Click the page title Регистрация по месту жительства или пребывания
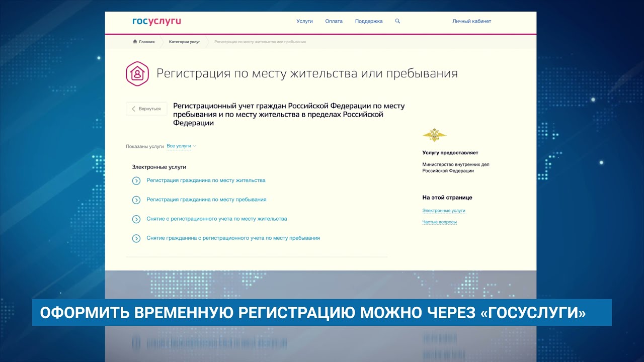 pos(307,73)
